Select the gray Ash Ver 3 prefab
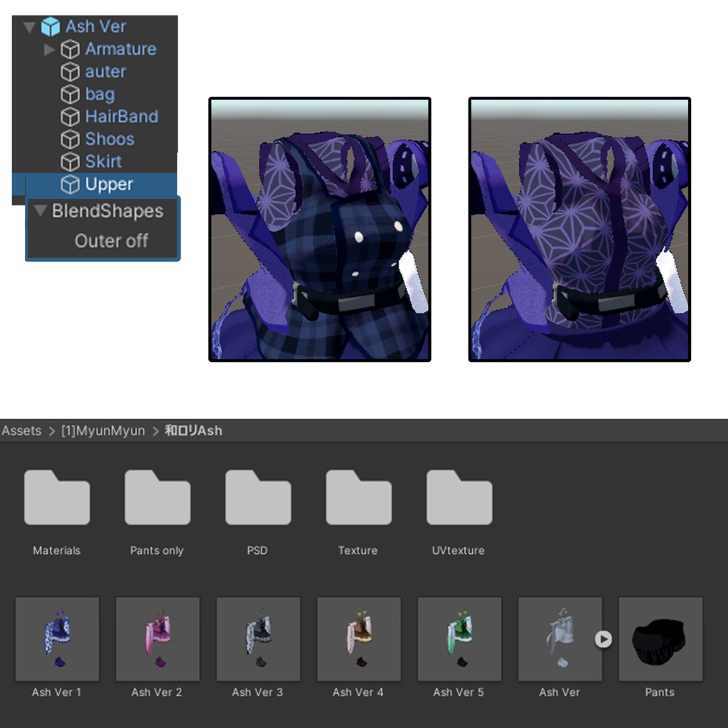728x728 pixels. [x=258, y=639]
